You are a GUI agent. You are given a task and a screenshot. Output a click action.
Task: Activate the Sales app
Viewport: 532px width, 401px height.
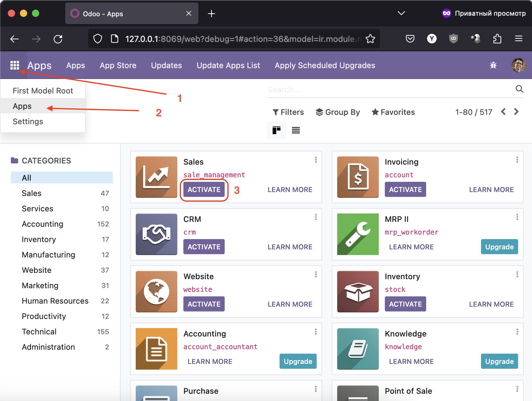[204, 189]
